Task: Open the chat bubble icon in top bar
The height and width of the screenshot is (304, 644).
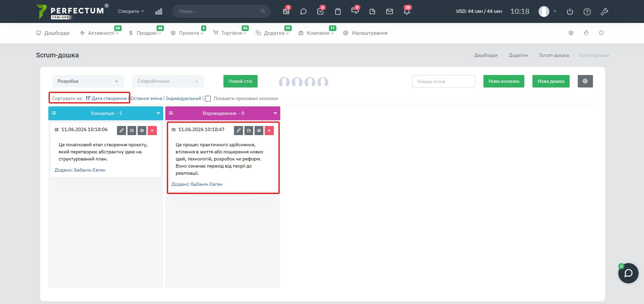Action: (x=303, y=11)
